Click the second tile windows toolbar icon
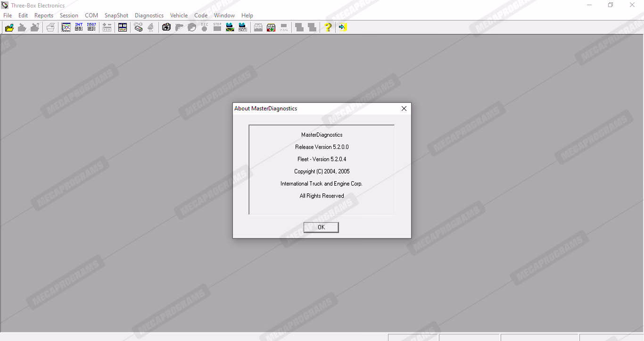 (x=312, y=27)
